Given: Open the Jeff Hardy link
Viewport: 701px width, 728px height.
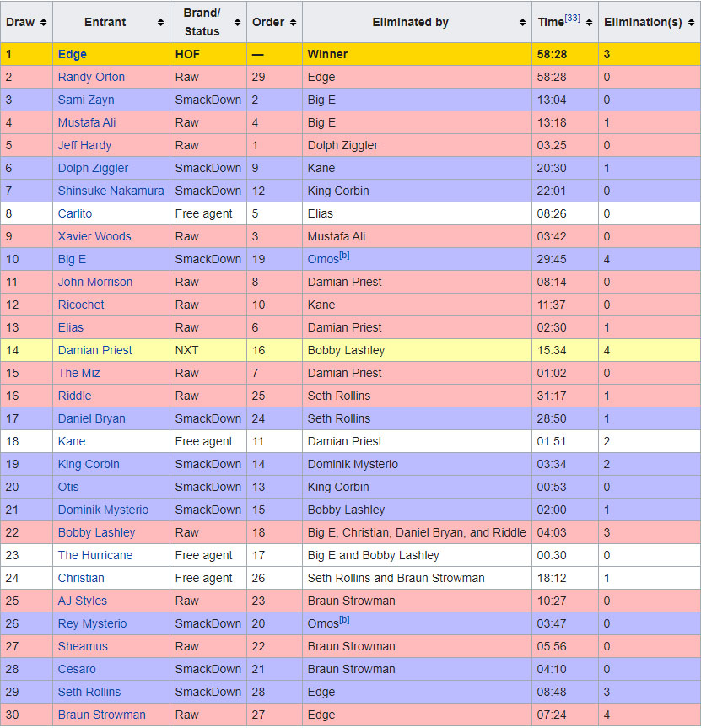Looking at the screenshot, I should (84, 145).
